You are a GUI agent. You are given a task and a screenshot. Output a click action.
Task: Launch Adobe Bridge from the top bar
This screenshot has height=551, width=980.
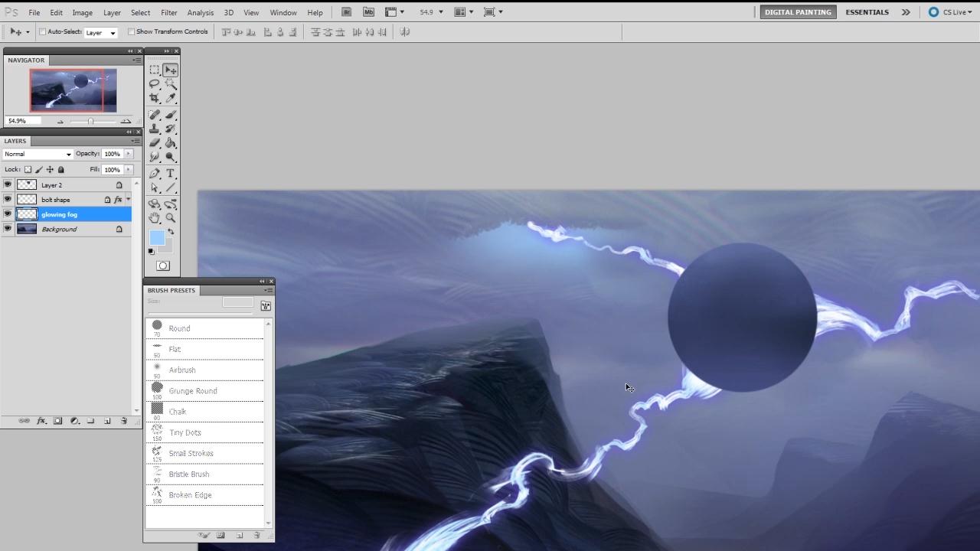[346, 12]
